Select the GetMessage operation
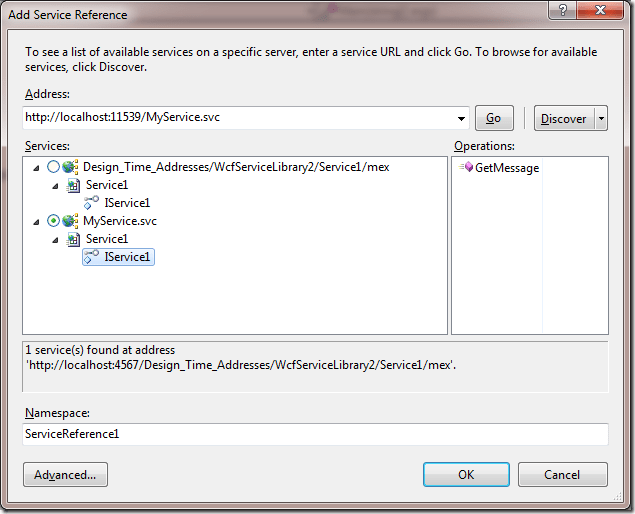 506,167
